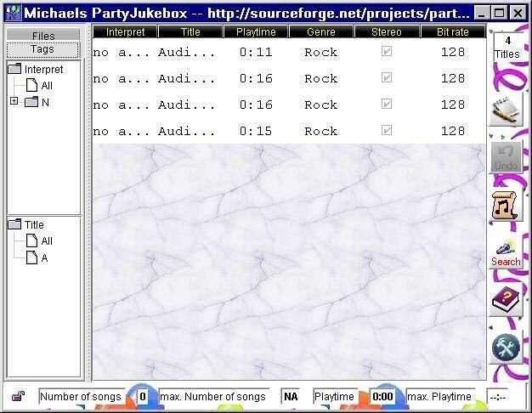The width and height of the screenshot is (532, 413).
Task: Sort by the Interpret column header
Action: (125, 32)
